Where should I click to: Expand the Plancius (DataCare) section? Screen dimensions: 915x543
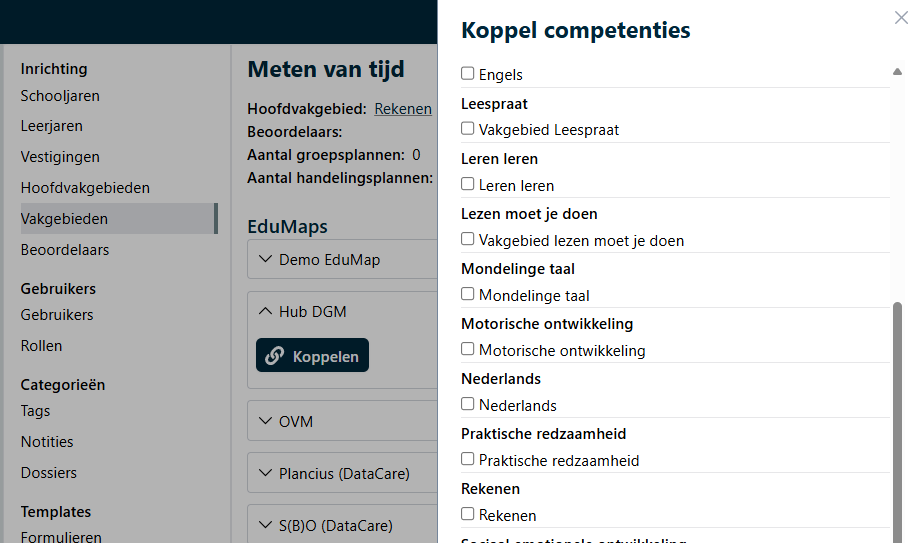tap(265, 473)
